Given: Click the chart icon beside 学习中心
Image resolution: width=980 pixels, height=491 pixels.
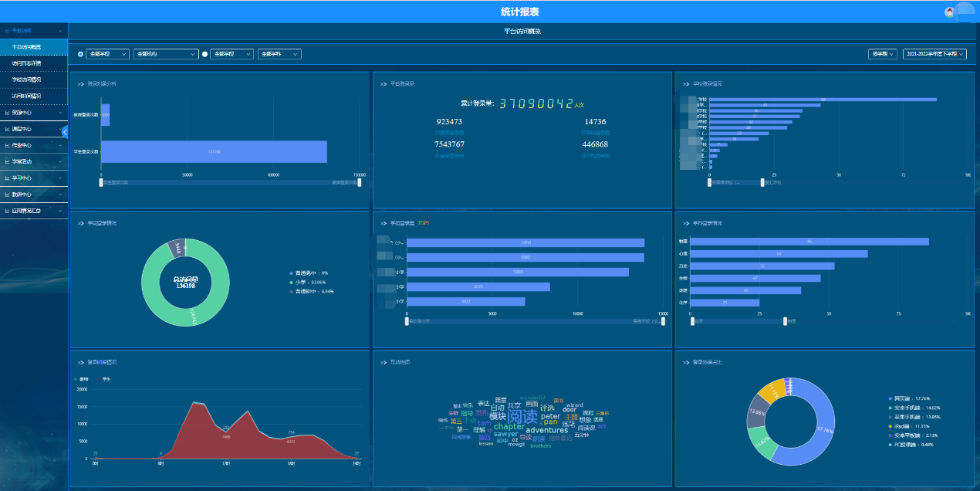Looking at the screenshot, I should [x=7, y=178].
